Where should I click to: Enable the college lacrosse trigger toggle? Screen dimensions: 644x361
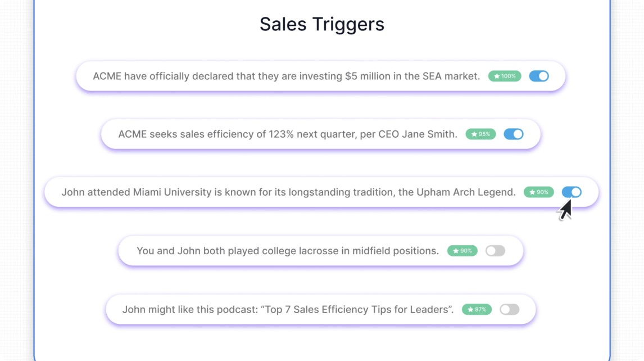click(495, 251)
